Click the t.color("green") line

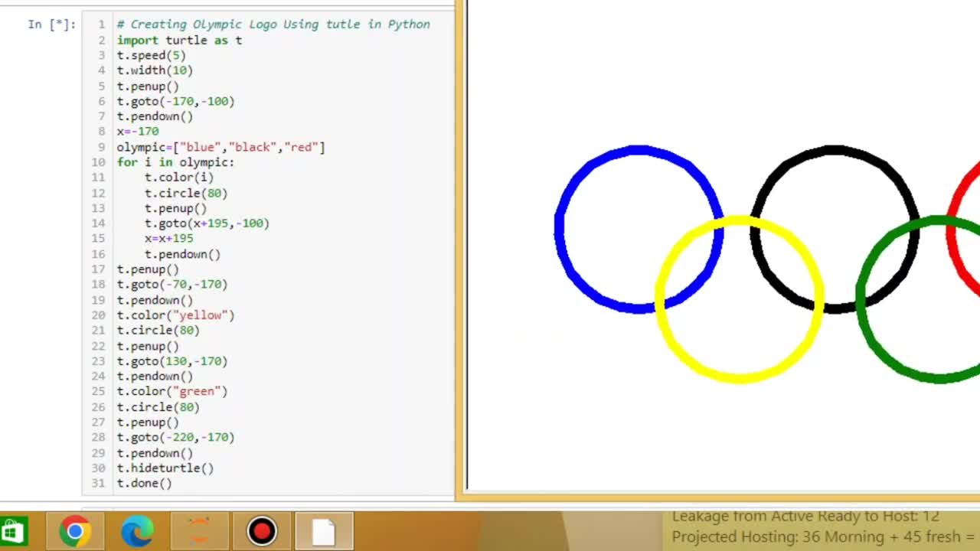(x=172, y=392)
